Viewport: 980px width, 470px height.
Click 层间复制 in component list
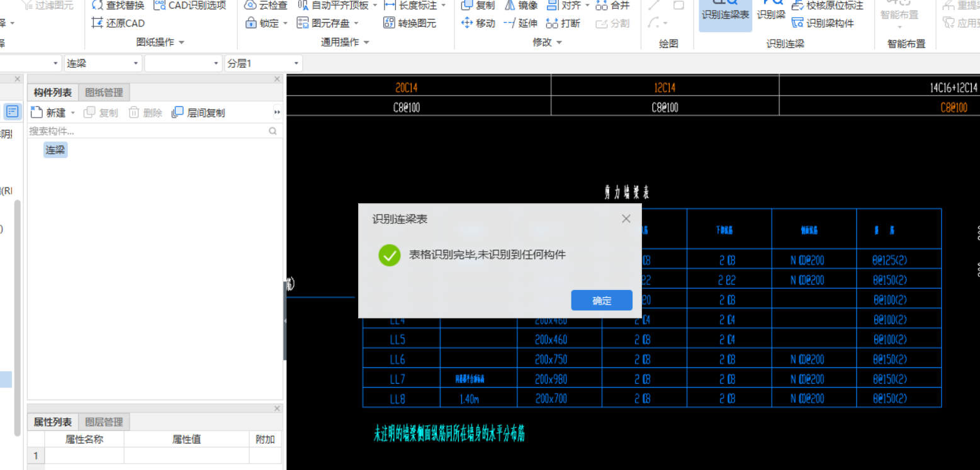(198, 113)
